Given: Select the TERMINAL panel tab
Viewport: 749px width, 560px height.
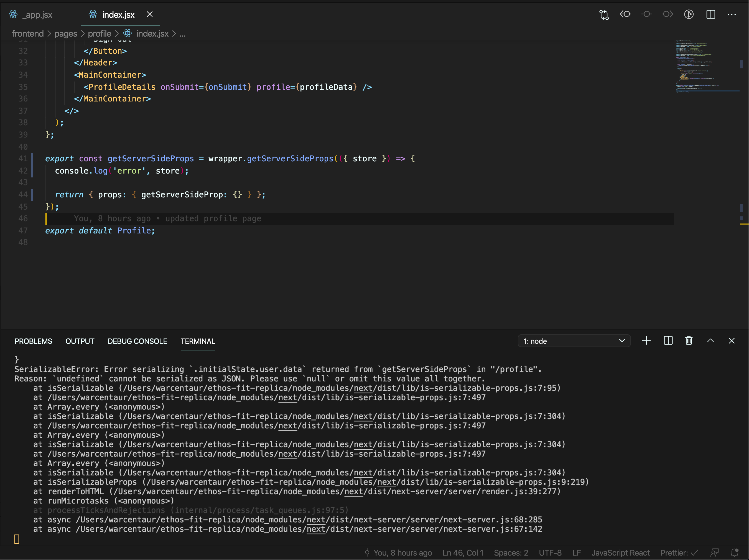Looking at the screenshot, I should [198, 341].
